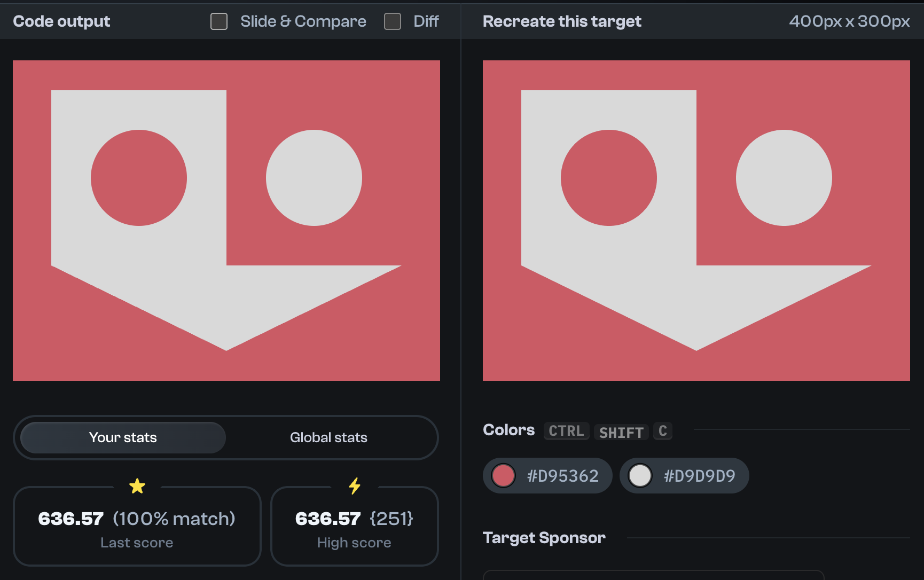The image size is (924, 580).
Task: Click the Recreate this target heading
Action: [x=562, y=21]
